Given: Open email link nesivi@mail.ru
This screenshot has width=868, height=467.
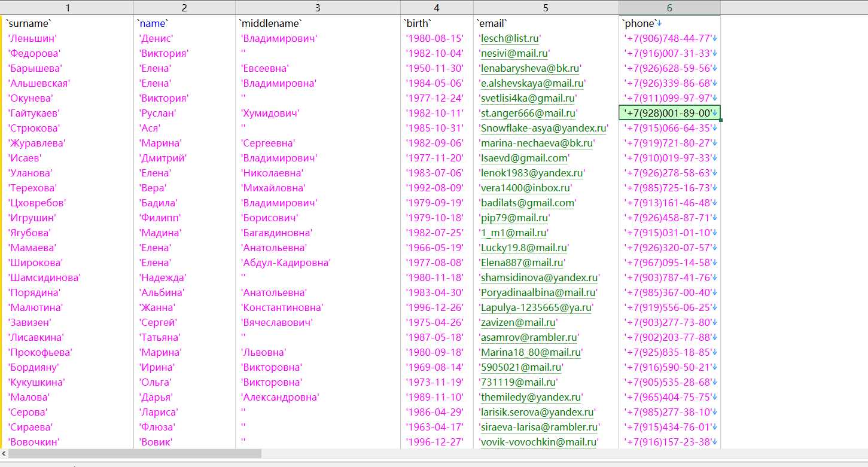Looking at the screenshot, I should 514,53.
